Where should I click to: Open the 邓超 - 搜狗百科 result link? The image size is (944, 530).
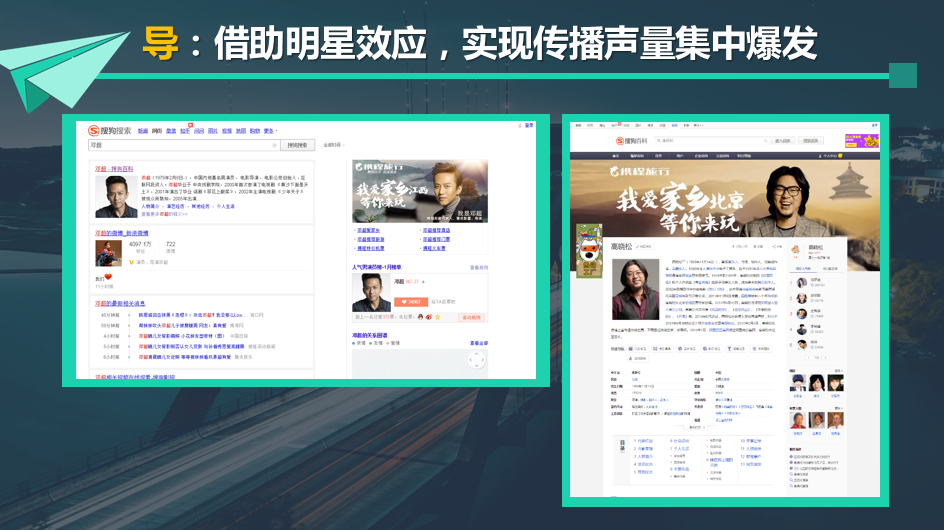(x=114, y=169)
